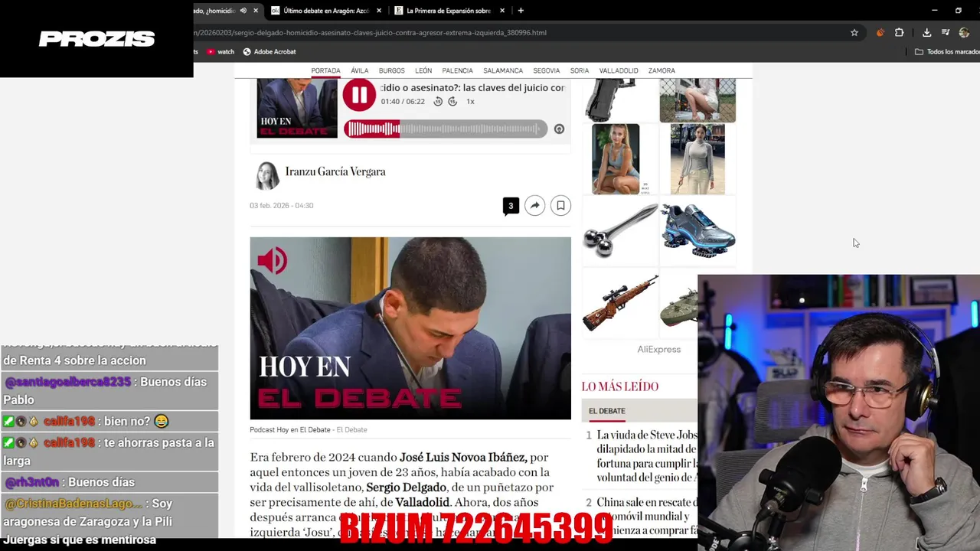Screen dimensions: 980x551
Task: Open the 3 comments bubble
Action: click(x=511, y=206)
